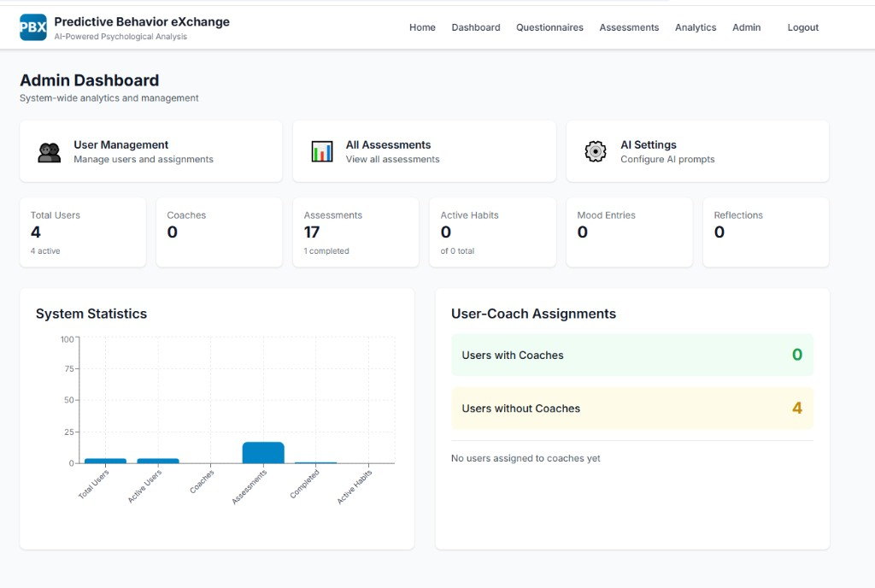This screenshot has width=875, height=588.
Task: Open the User Management card
Action: click(x=150, y=151)
